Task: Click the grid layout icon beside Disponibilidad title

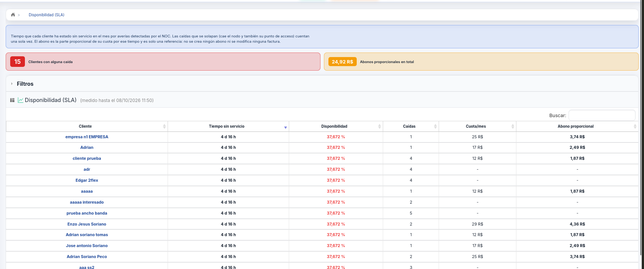Action: 12,100
